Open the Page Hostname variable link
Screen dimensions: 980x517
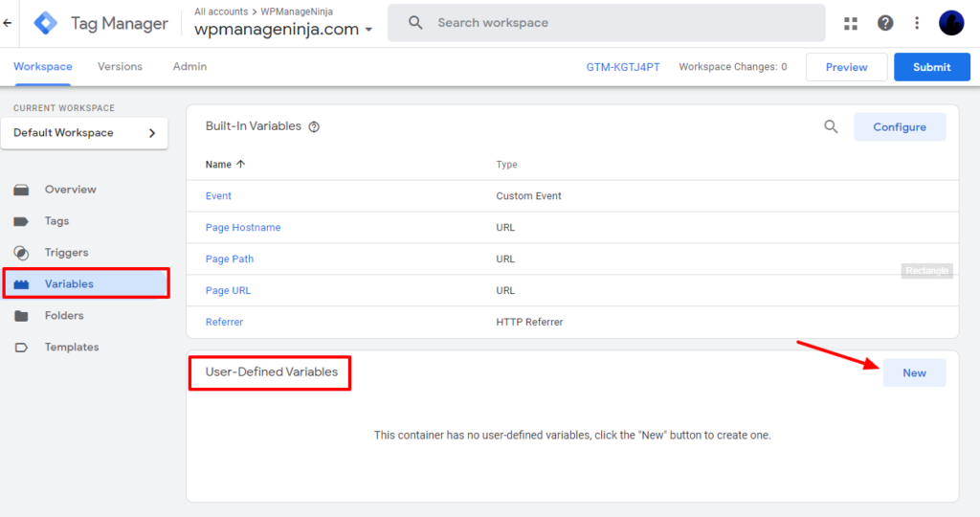pyautogui.click(x=243, y=228)
